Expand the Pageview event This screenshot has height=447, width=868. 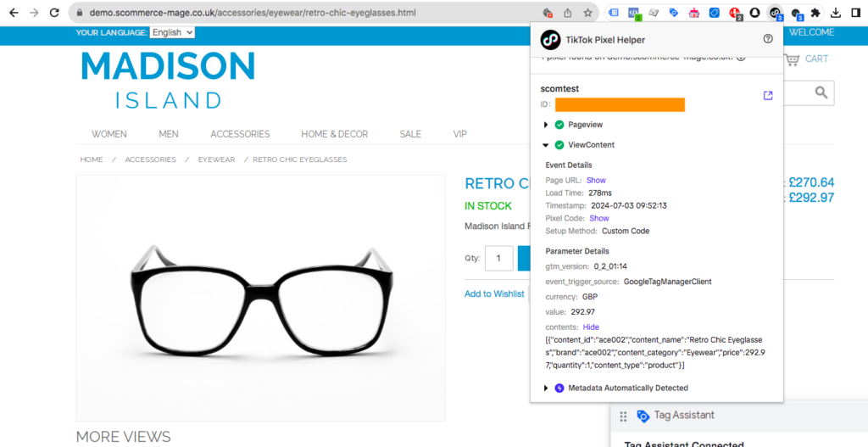tap(546, 125)
